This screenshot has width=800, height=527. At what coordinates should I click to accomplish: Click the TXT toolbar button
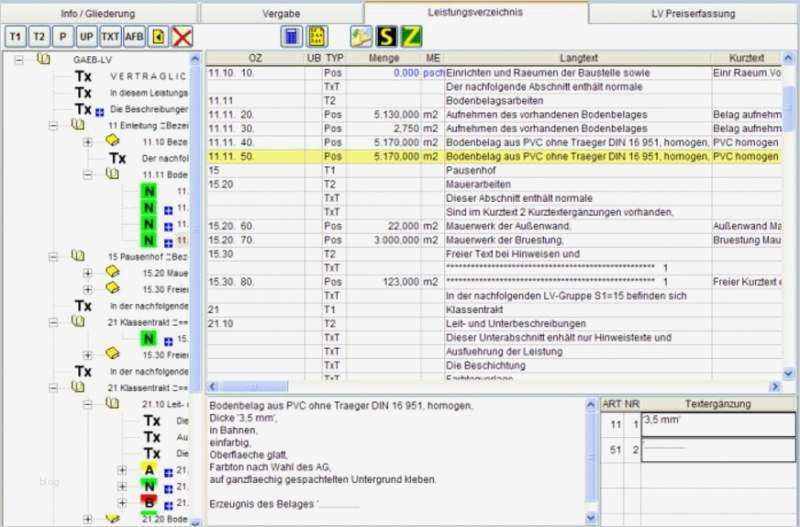tap(110, 37)
